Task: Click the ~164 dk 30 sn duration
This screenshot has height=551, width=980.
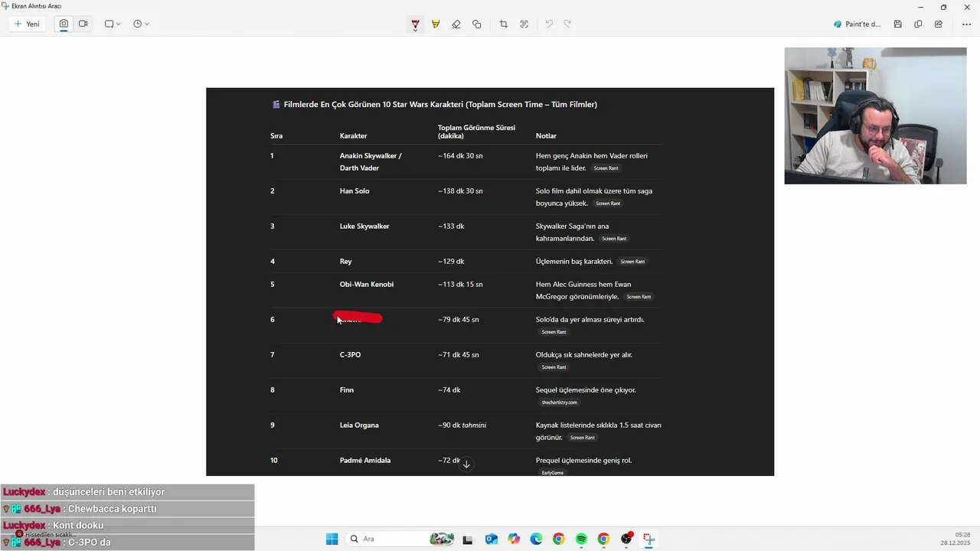Action: coord(460,155)
